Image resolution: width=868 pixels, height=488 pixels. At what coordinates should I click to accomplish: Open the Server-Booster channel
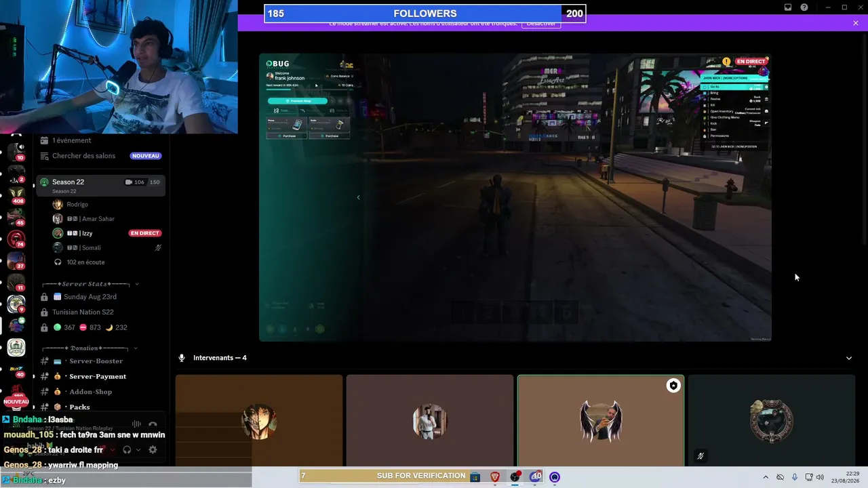coord(100,361)
